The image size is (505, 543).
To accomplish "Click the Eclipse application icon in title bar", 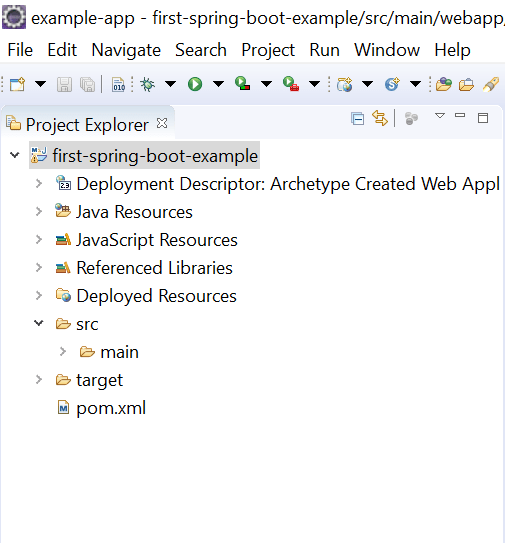I will point(14,17).
